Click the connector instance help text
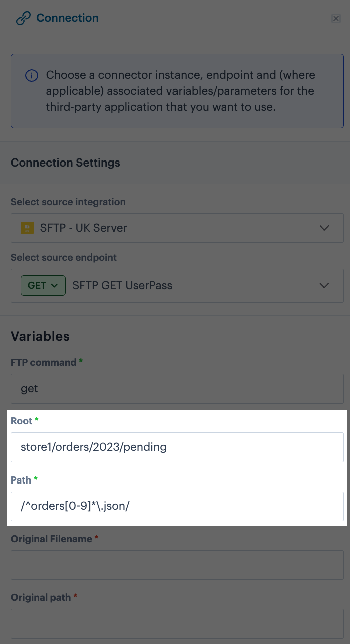 (181, 91)
